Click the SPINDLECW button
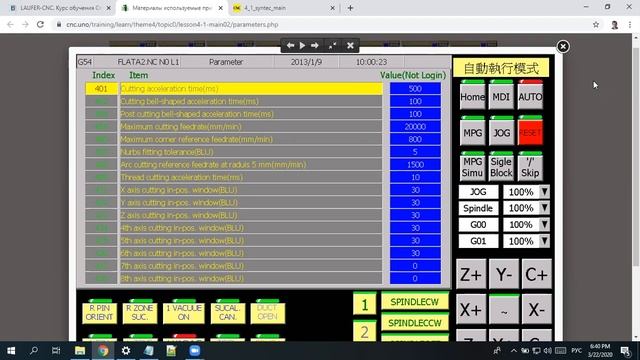 point(415,302)
